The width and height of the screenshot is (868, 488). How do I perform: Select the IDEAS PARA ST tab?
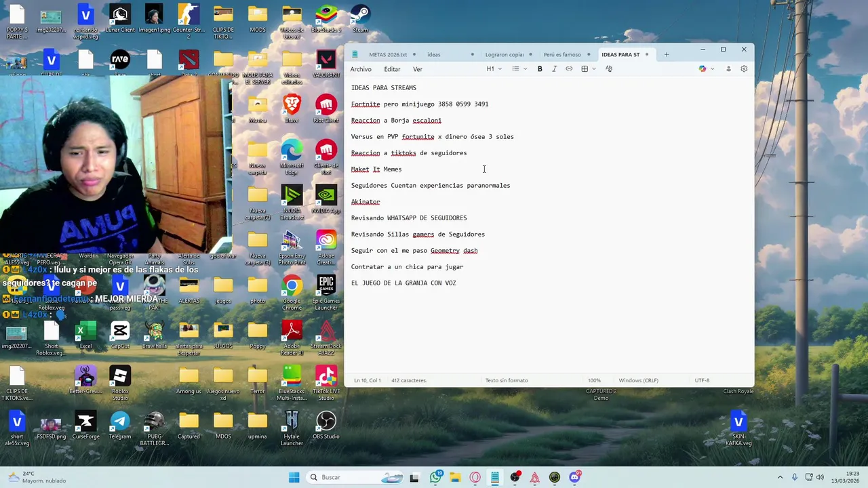[x=620, y=54]
